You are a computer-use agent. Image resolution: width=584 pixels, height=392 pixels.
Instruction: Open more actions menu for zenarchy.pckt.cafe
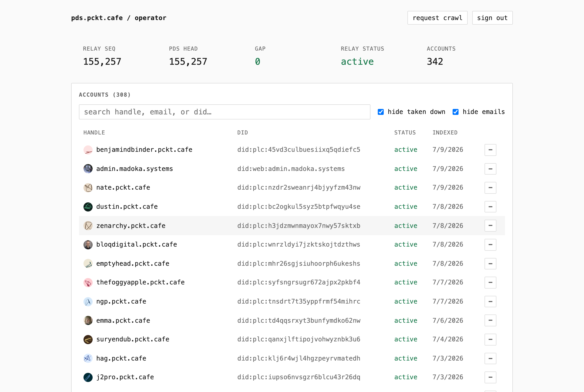pyautogui.click(x=490, y=226)
